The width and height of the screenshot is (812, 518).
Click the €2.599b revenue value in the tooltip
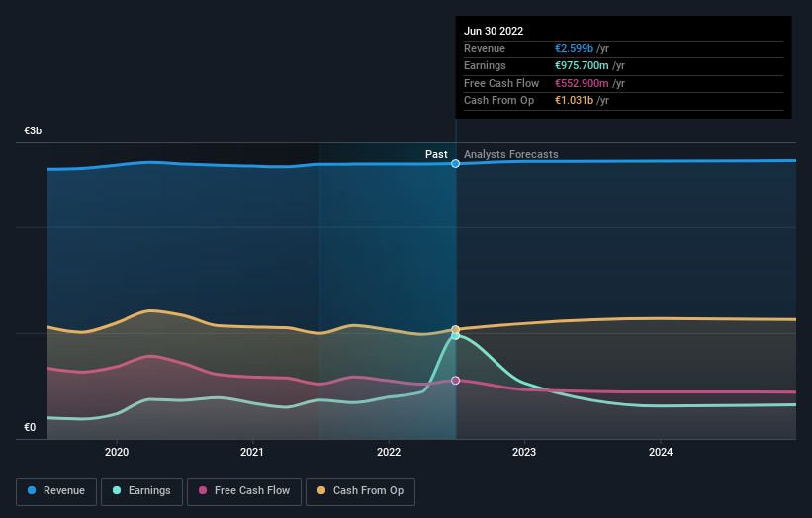(x=574, y=48)
